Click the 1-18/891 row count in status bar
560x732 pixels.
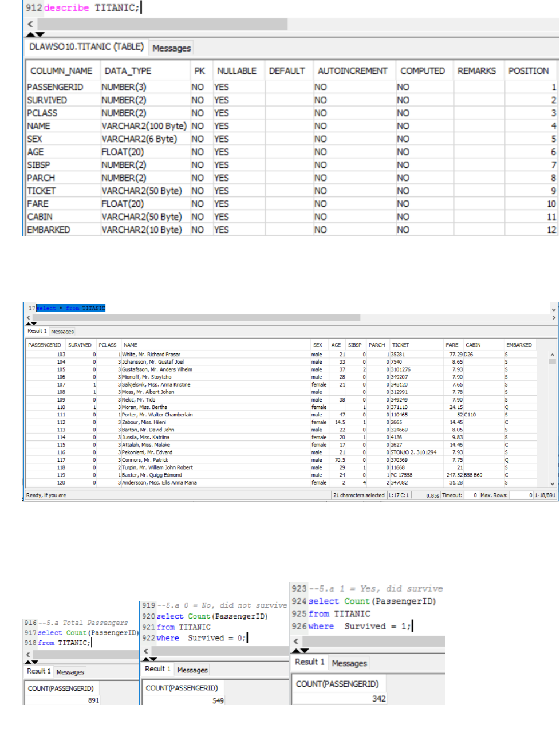pos(545,495)
